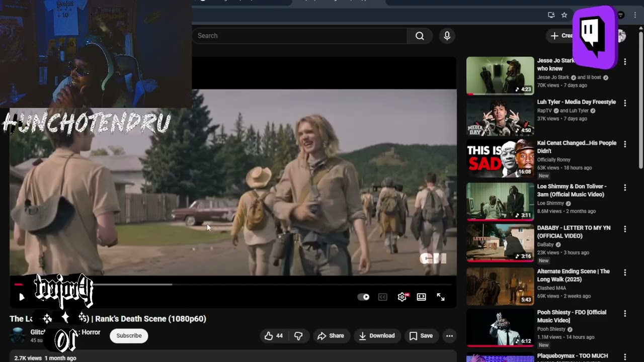Open 'Loe Shimmy & Don Toliver - 3am' title
The image size is (644, 362).
pyautogui.click(x=572, y=191)
